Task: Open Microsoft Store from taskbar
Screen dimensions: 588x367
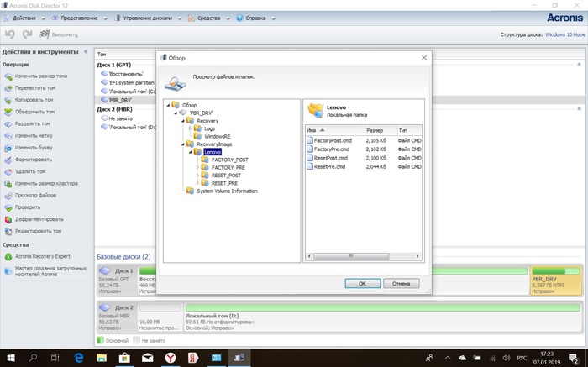Action: (124, 358)
